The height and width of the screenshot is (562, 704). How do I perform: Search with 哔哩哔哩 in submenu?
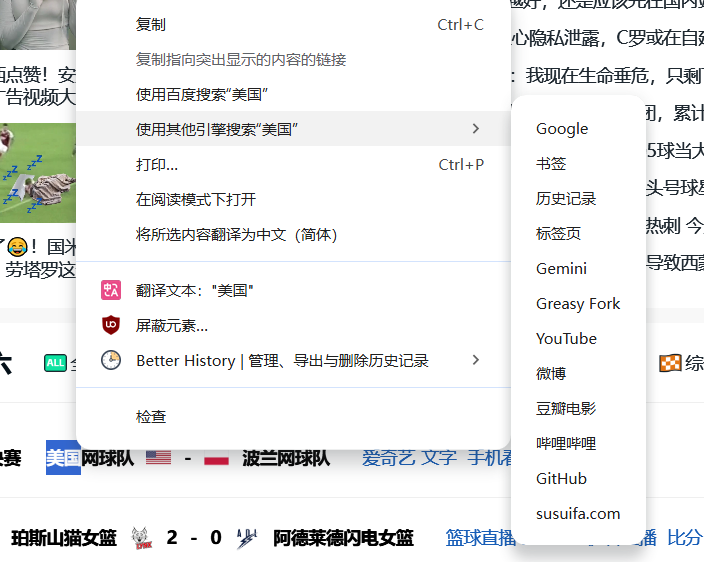pyautogui.click(x=578, y=444)
